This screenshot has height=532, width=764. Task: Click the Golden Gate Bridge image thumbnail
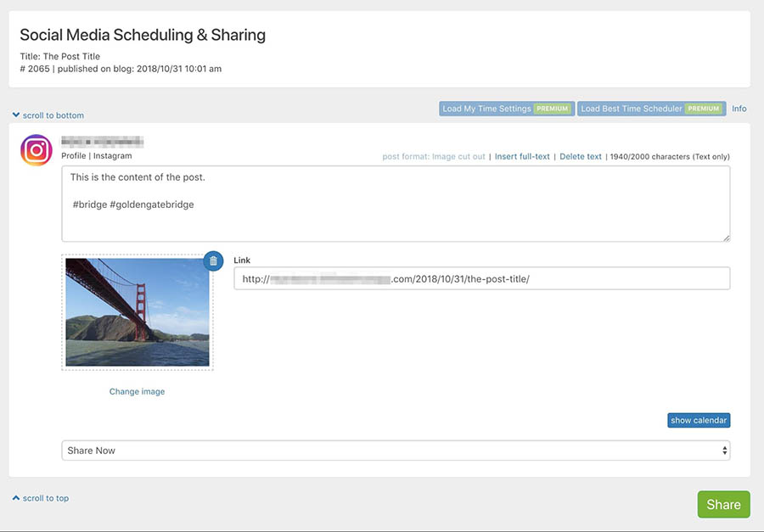137,312
